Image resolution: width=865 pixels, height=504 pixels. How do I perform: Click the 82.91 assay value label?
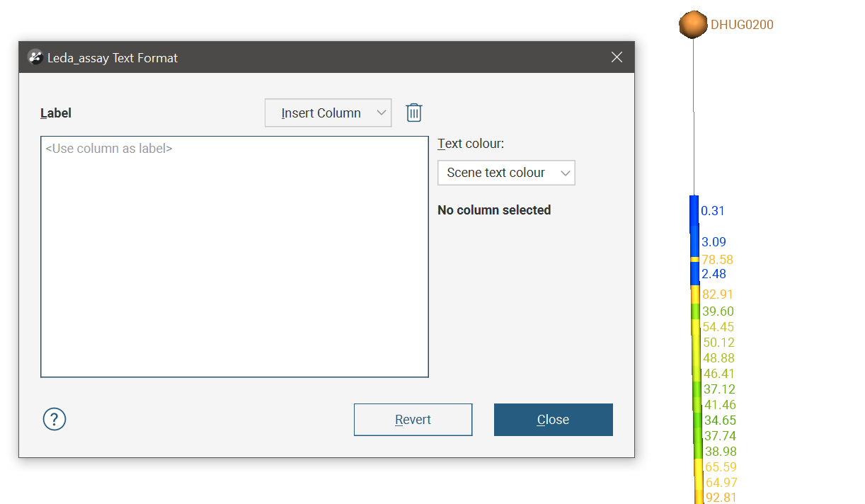[x=718, y=294]
